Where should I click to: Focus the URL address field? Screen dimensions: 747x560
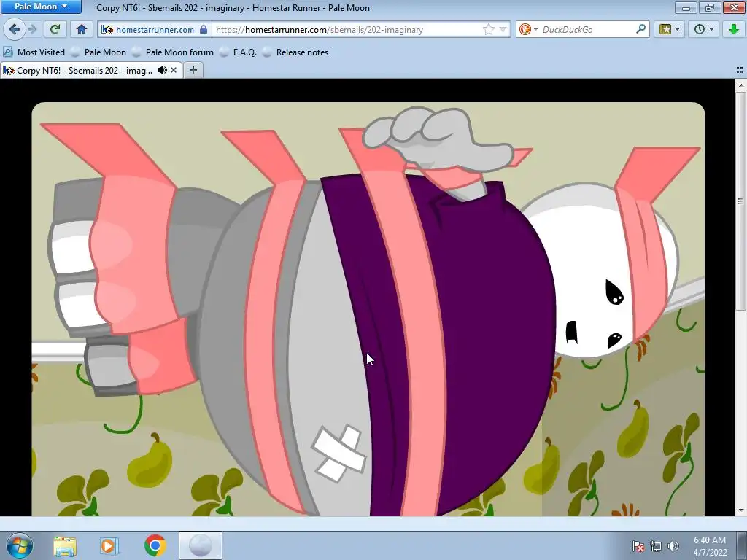347,29
